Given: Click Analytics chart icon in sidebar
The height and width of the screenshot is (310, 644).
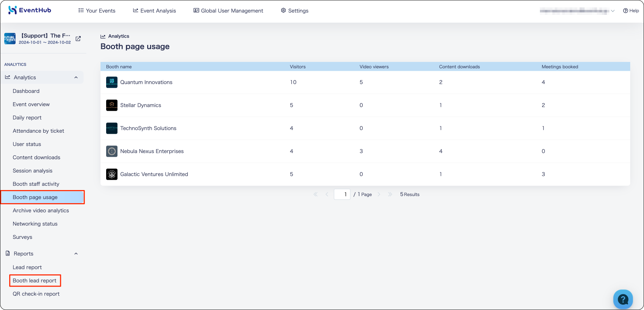Looking at the screenshot, I should pos(8,77).
